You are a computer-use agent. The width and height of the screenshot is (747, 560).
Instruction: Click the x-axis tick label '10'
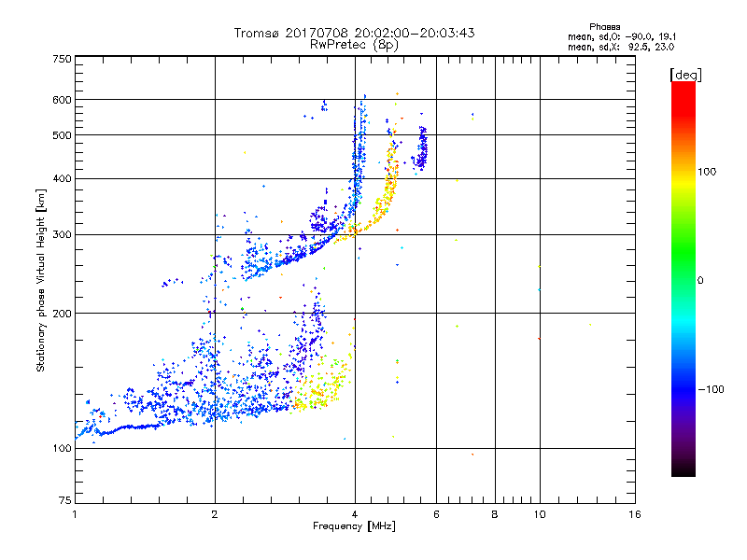pos(540,514)
